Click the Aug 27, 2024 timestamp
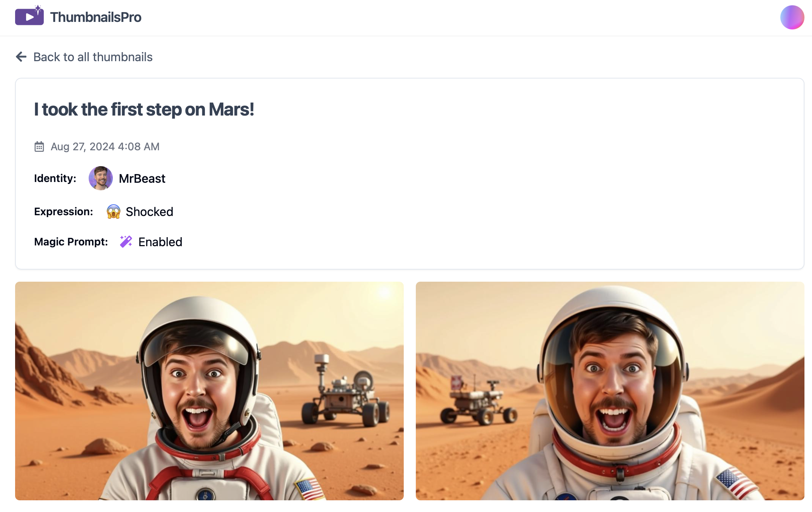 pyautogui.click(x=105, y=147)
